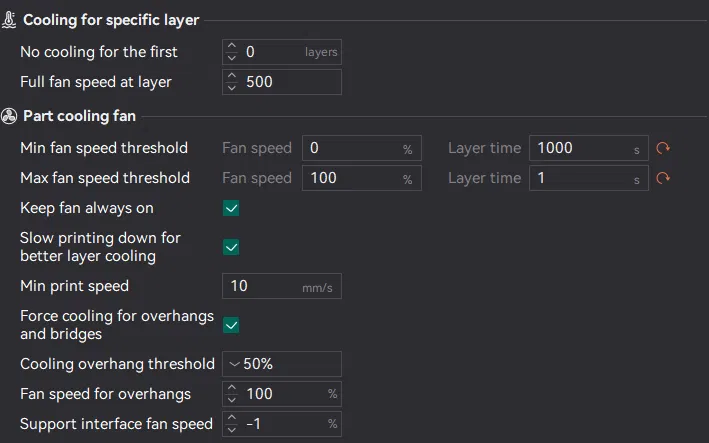Decrease Support interface fan speed value

tap(232, 429)
